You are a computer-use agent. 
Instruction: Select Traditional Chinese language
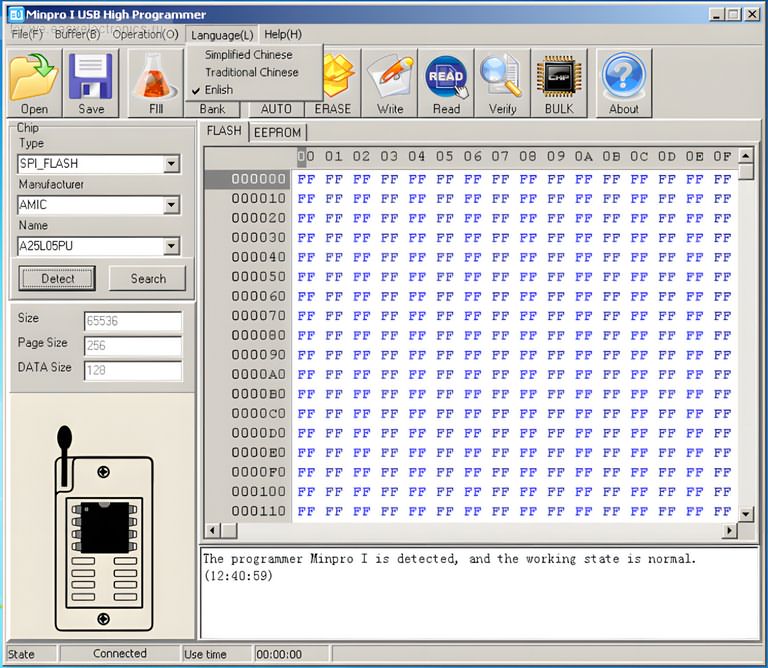251,72
